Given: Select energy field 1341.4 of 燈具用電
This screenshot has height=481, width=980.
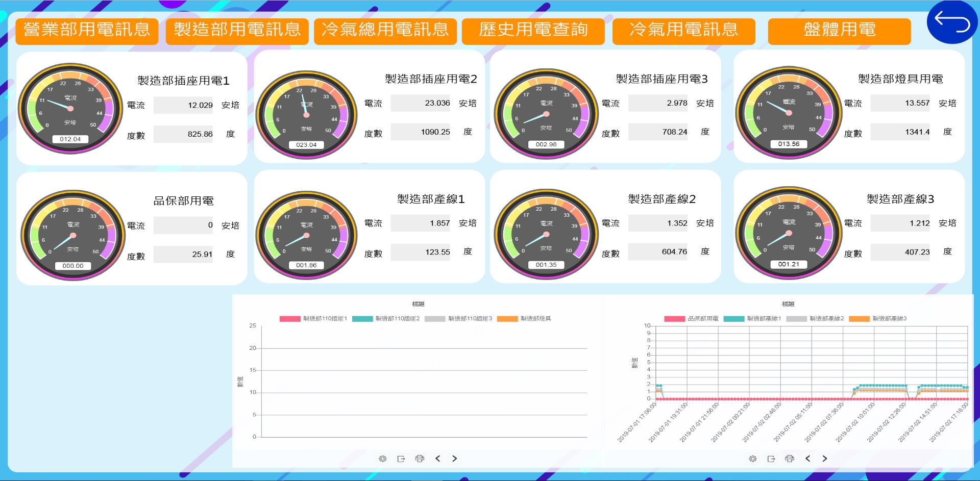Looking at the screenshot, I should (x=900, y=132).
